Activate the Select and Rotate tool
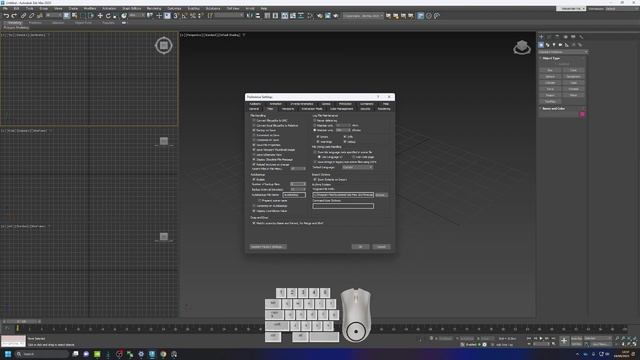The height and width of the screenshot is (360, 640). pos(108,16)
